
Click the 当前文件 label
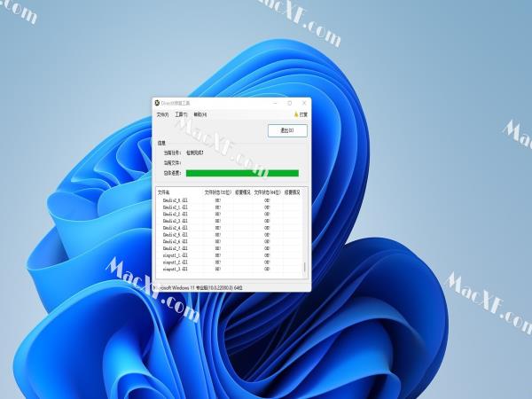173,163
